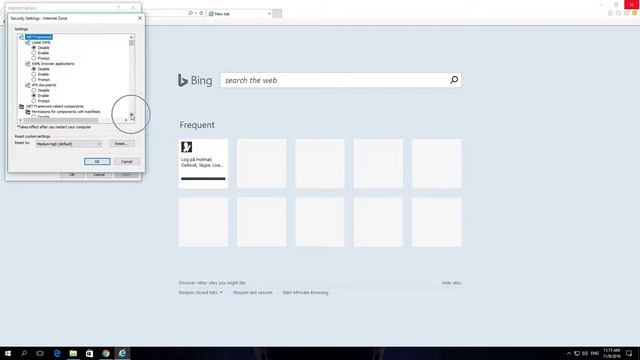Select Enable under XAML browser applications
Screen dimensions: 640x360
tap(34, 74)
